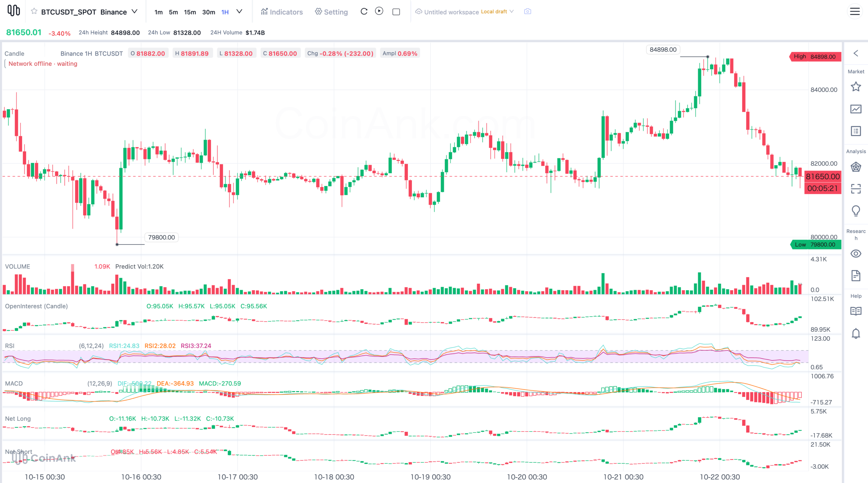Select the 1m timeframe
Screen dimensions: 868x483
(158, 12)
